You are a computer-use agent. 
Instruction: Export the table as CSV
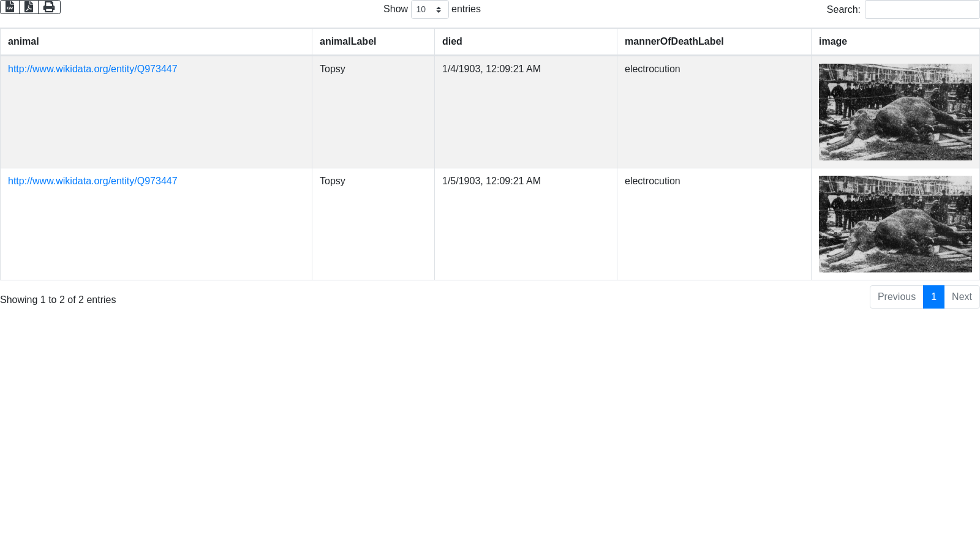click(10, 7)
